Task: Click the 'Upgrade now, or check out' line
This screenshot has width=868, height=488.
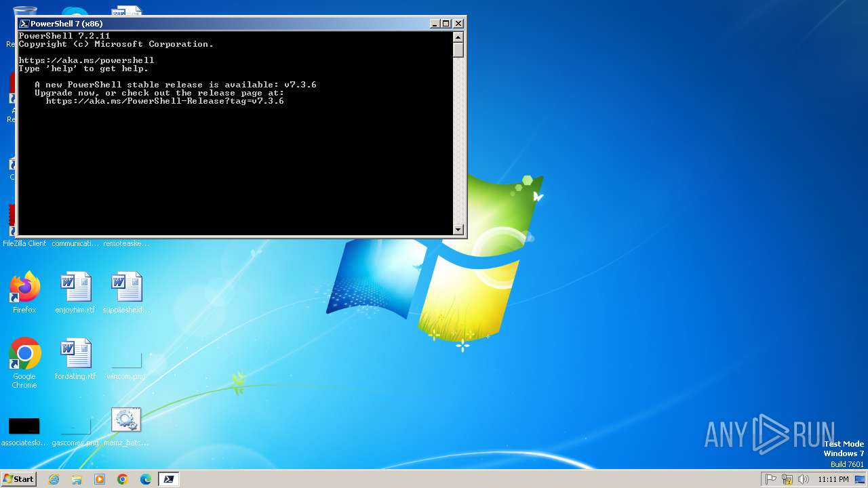Action: coord(159,93)
